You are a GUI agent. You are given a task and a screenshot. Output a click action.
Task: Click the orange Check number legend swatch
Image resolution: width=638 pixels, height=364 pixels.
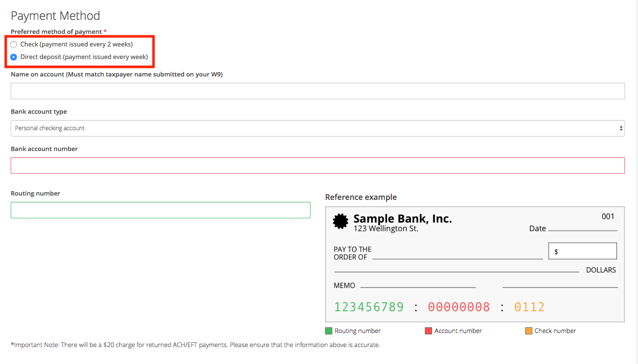point(529,331)
